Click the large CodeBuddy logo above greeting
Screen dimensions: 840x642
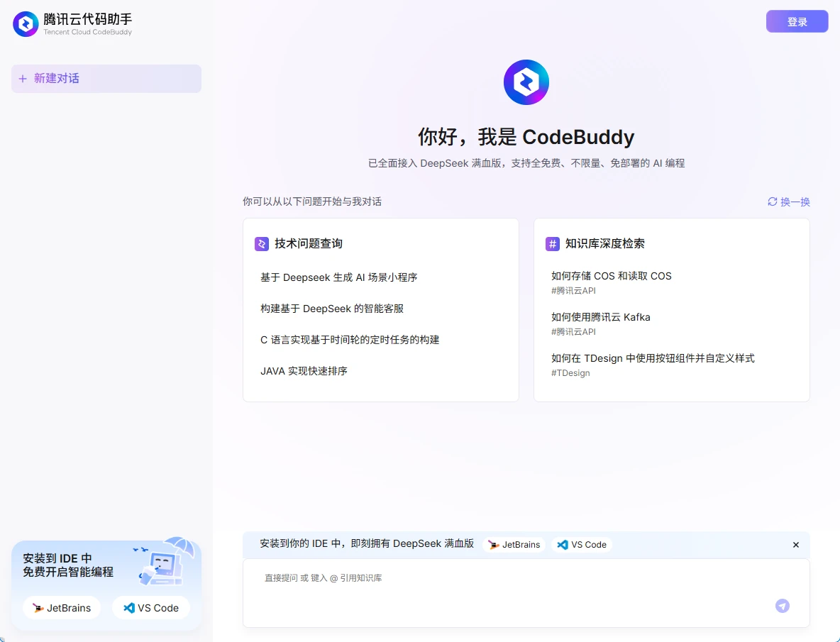click(526, 82)
